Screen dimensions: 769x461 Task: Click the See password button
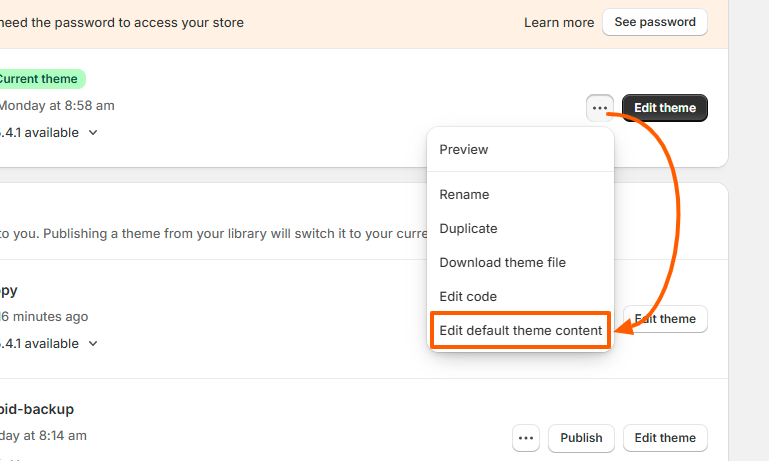pos(655,22)
